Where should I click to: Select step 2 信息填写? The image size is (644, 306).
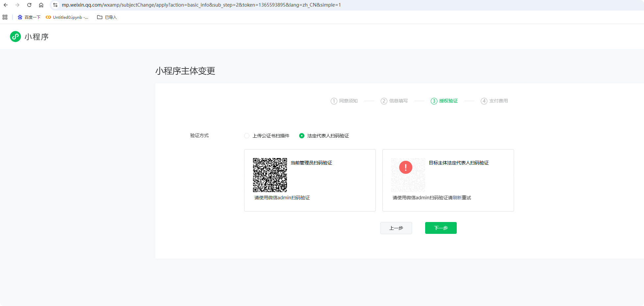[394, 101]
